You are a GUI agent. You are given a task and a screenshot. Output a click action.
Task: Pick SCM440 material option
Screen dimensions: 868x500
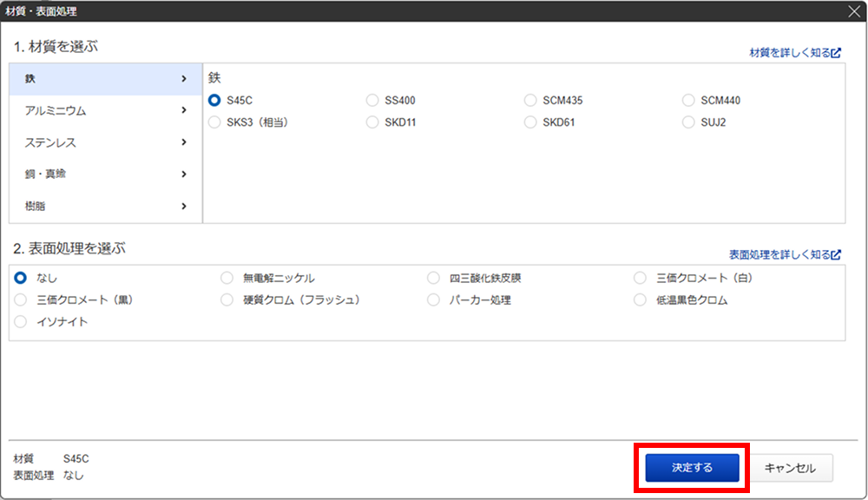(x=688, y=100)
